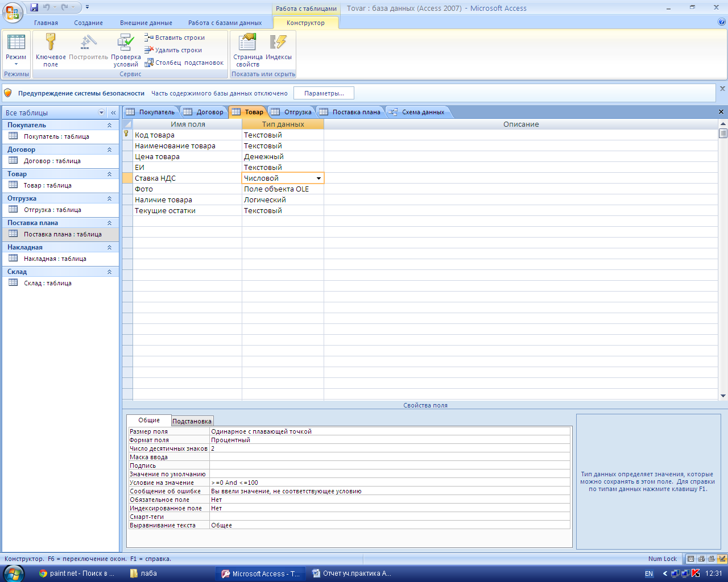This screenshot has height=582, width=728.
Task: Collapse the Договор group
Action: (109, 149)
